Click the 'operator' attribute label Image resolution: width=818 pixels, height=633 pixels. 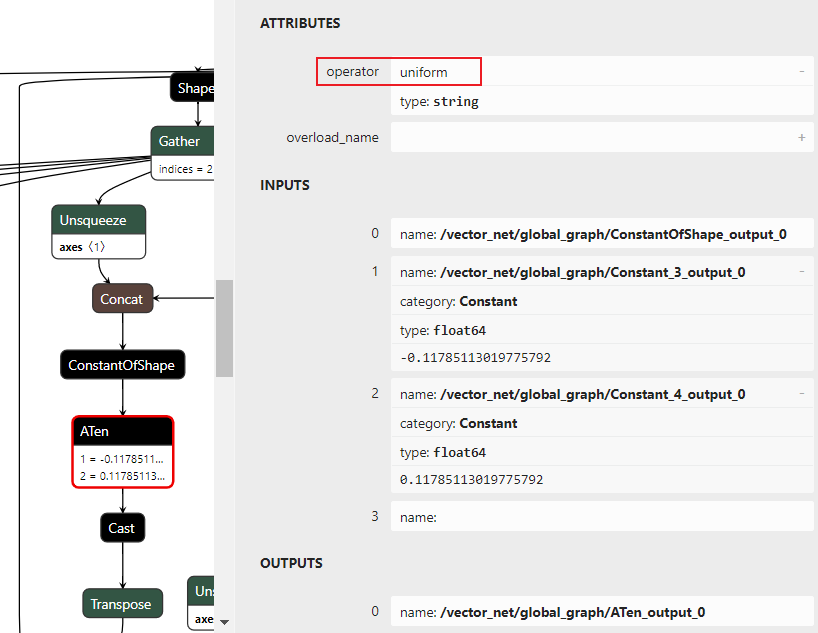click(353, 71)
